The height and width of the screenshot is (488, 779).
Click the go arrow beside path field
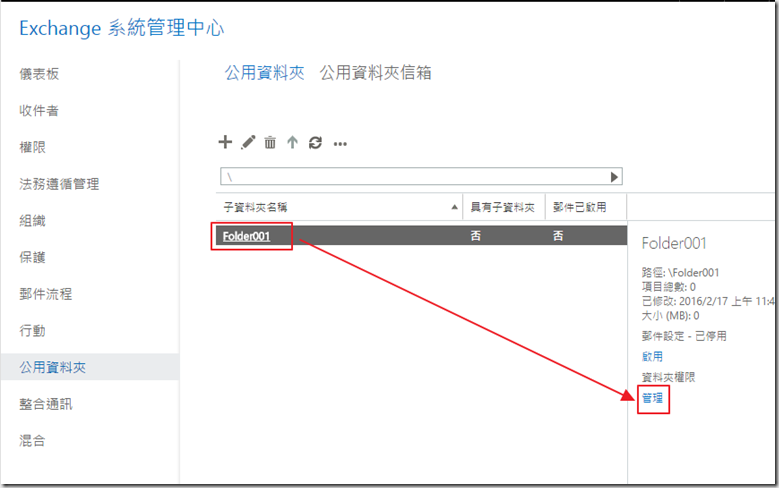[x=614, y=177]
